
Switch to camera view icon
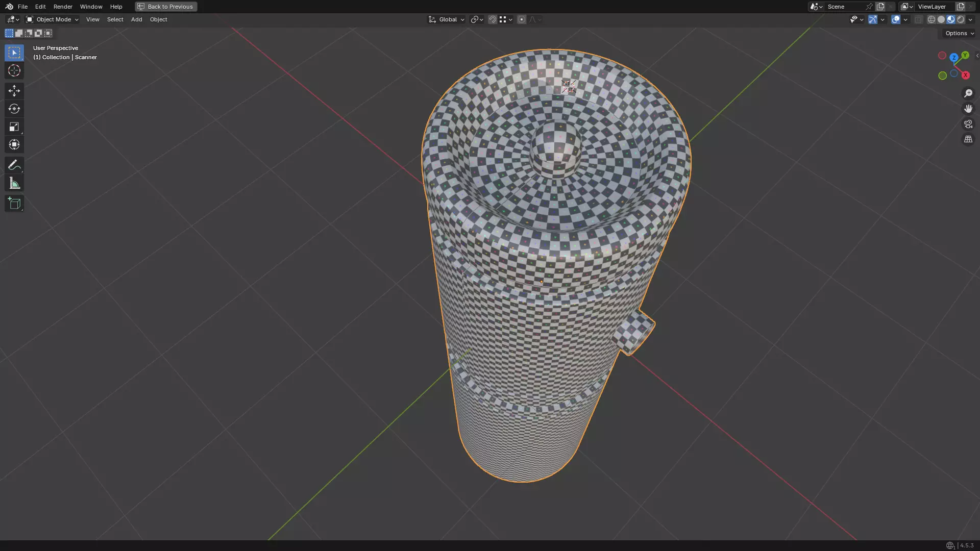(968, 124)
